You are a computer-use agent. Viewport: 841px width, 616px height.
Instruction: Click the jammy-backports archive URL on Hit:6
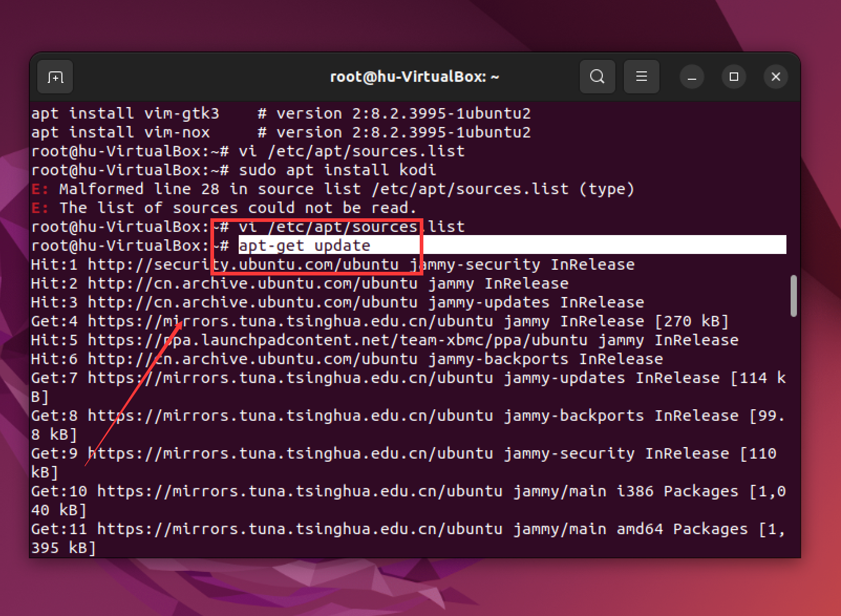252,359
